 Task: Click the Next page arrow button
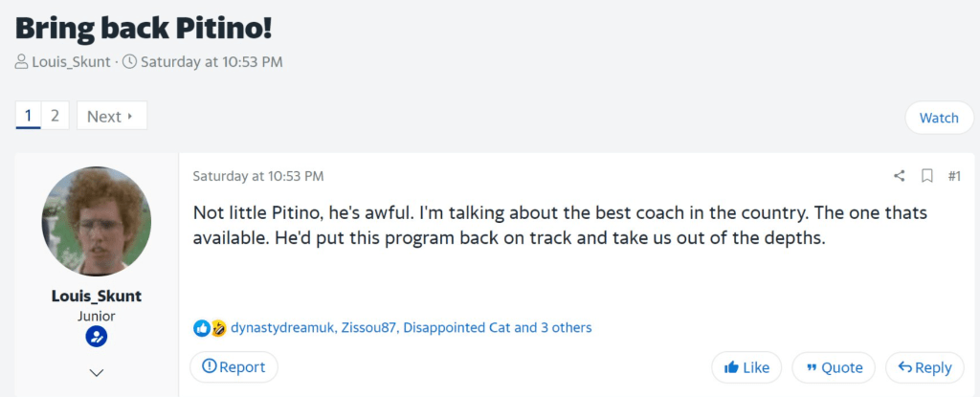point(112,117)
